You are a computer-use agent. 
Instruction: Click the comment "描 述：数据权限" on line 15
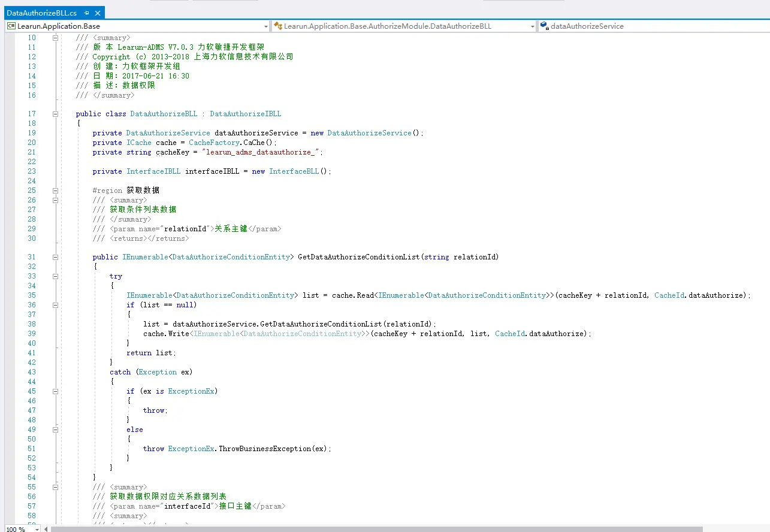click(123, 86)
